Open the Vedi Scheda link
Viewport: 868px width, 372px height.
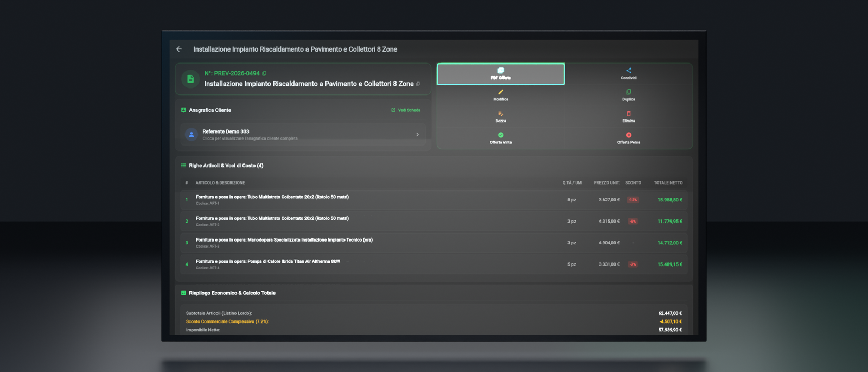406,110
